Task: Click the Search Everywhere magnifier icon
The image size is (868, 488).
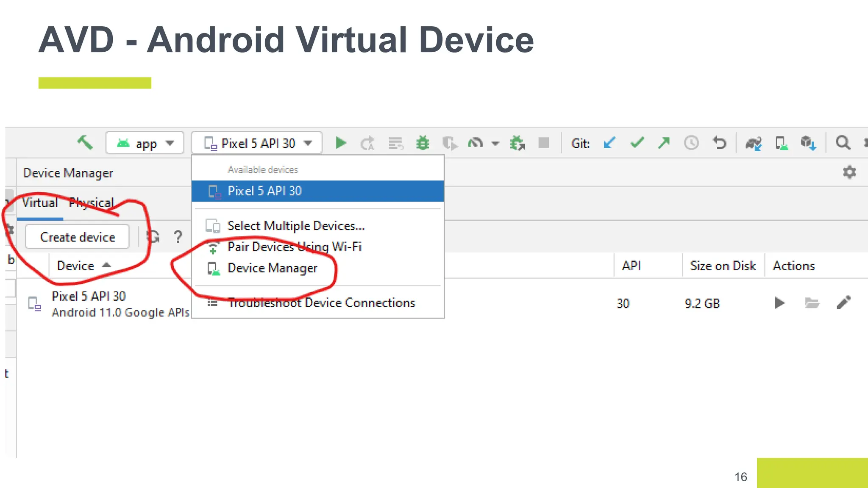Action: 843,143
